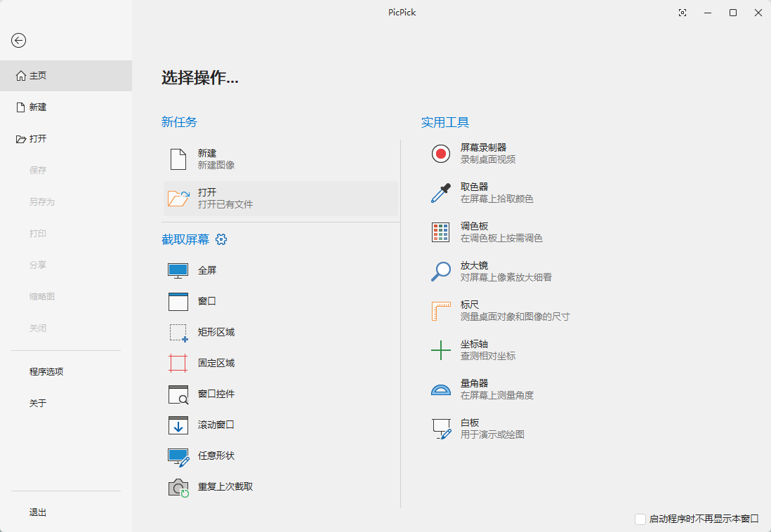
Task: Click the 滚动窗口 down-arrow icon
Action: (178, 425)
